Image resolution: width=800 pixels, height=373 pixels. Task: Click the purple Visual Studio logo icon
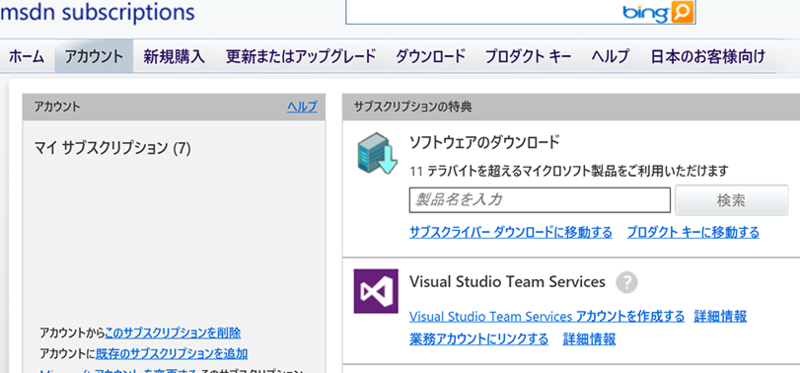[x=376, y=291]
